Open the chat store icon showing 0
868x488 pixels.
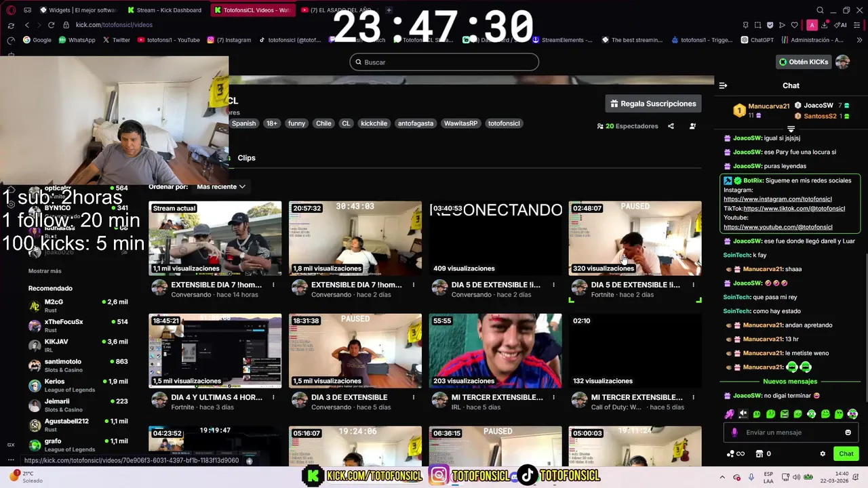(x=763, y=454)
